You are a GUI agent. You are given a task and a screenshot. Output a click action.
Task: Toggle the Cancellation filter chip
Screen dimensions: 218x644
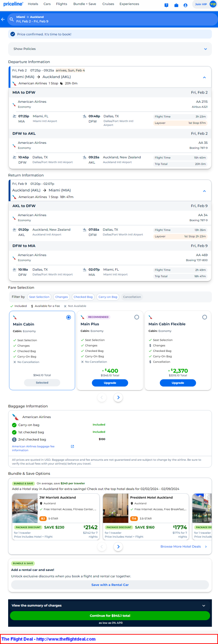(x=132, y=297)
